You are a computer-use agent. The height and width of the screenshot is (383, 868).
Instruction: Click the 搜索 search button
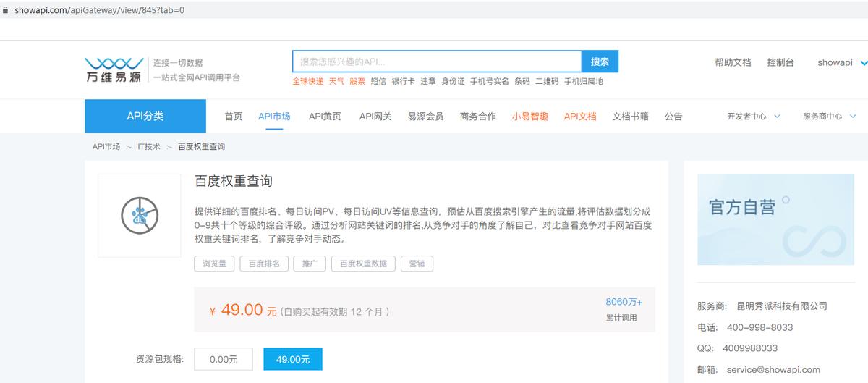600,62
